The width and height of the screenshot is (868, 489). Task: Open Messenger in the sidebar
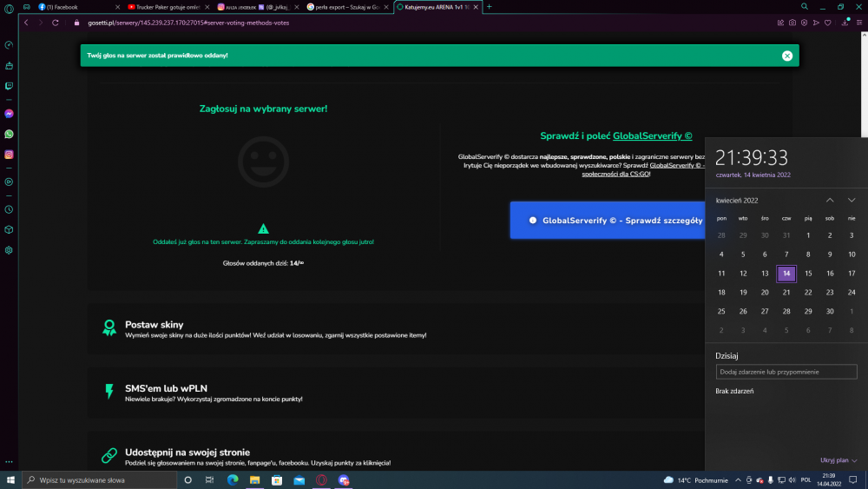click(x=9, y=114)
